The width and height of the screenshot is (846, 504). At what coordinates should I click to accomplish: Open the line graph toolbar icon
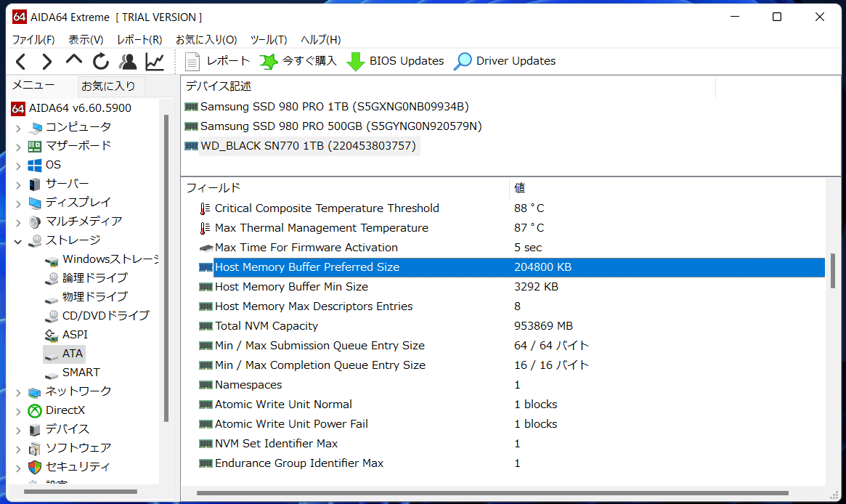tap(155, 62)
